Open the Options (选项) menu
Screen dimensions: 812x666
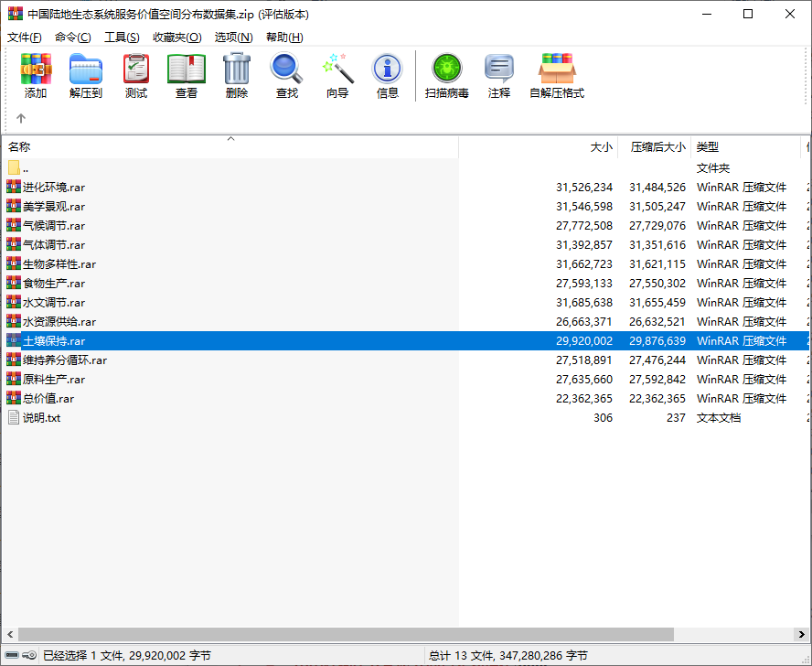(233, 38)
